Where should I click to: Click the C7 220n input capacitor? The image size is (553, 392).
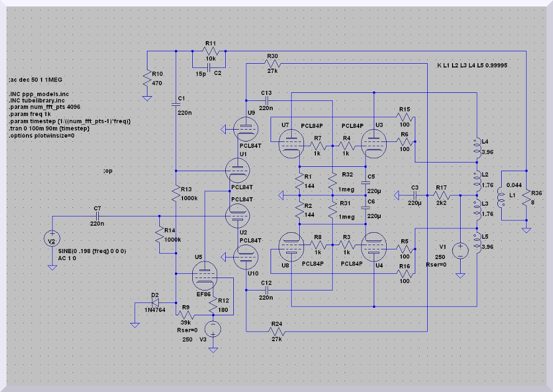click(x=97, y=216)
